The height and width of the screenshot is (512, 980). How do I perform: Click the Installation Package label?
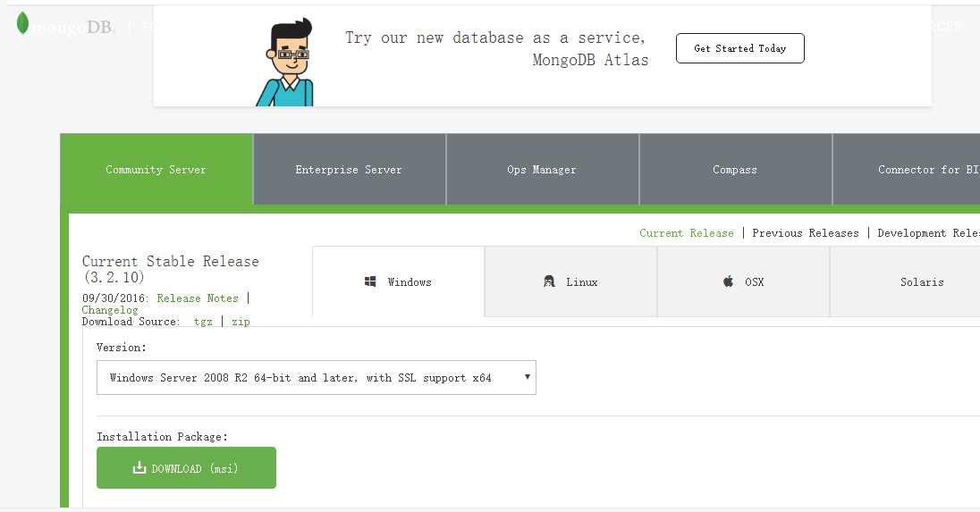click(163, 436)
